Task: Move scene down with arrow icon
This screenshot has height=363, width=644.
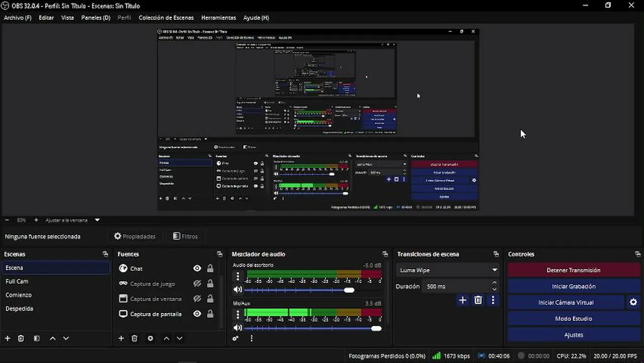Action: pyautogui.click(x=66, y=338)
